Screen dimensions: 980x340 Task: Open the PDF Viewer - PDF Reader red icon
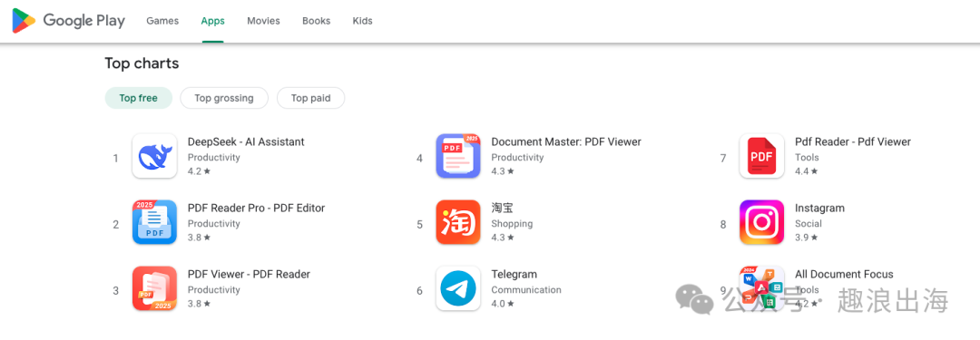pos(154,288)
